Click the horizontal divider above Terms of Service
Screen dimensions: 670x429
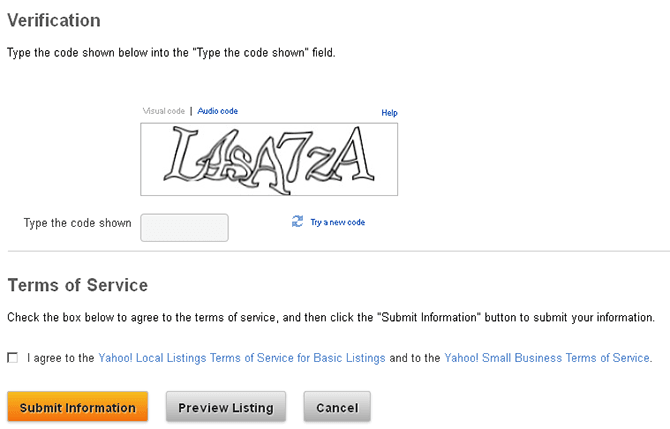coord(335,251)
